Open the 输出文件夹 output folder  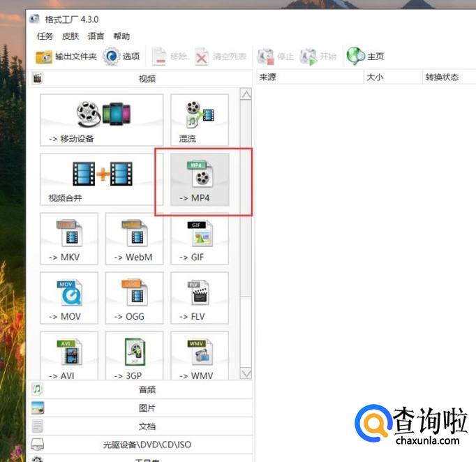[66, 57]
